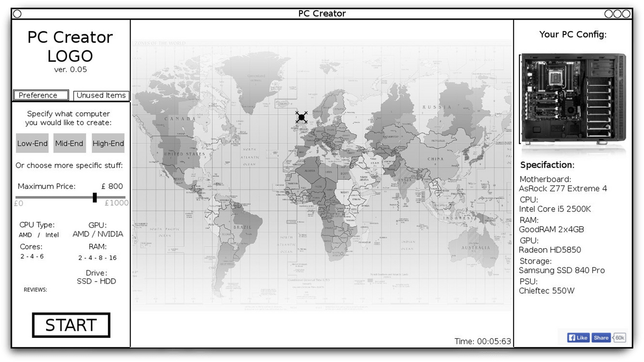The height and width of the screenshot is (362, 644).
Task: Click the Facebook Share button
Action: click(601, 337)
